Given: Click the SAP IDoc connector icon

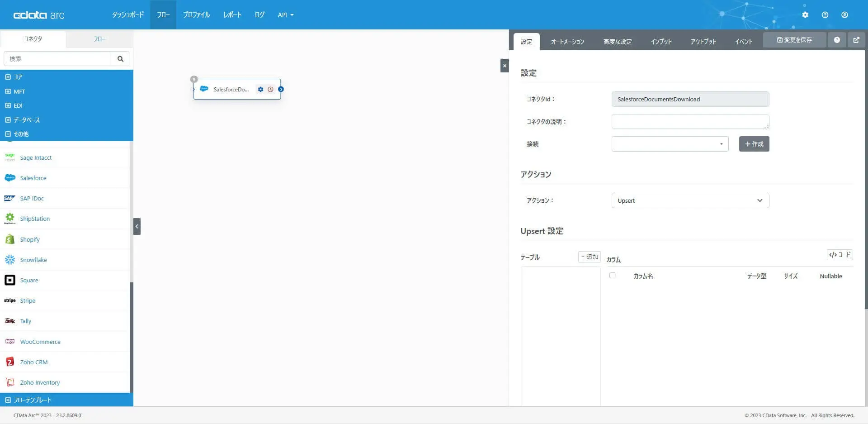Looking at the screenshot, I should pyautogui.click(x=9, y=198).
